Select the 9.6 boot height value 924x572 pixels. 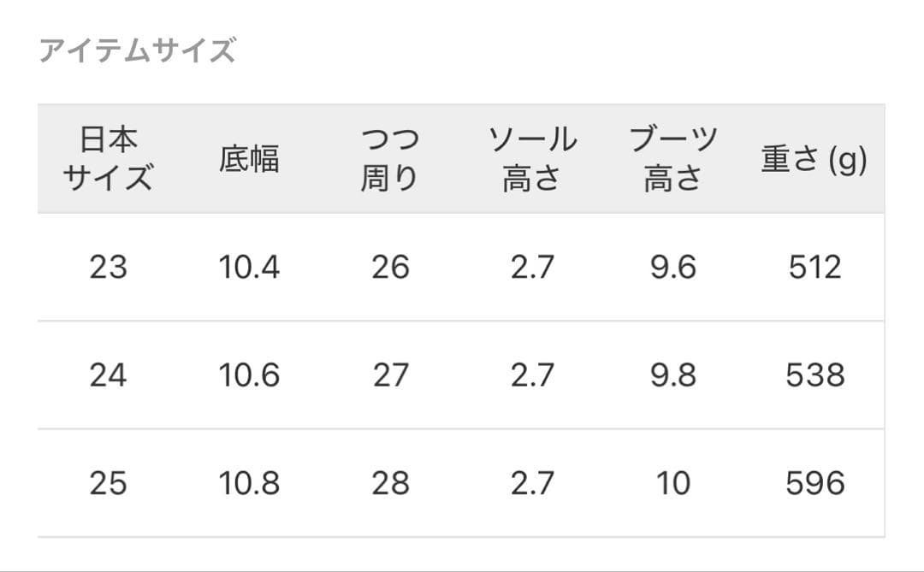pyautogui.click(x=673, y=268)
